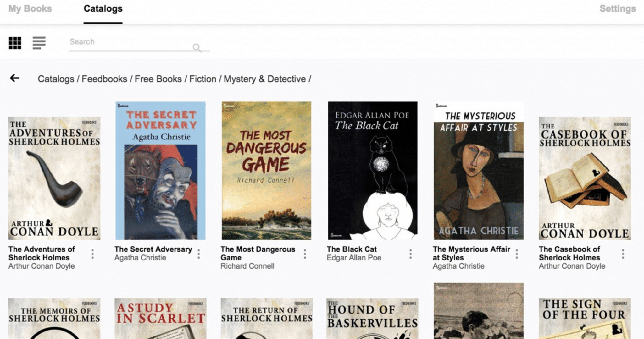Image resolution: width=644 pixels, height=339 pixels.
Task: Click Agatha Christie under Mysterious Affair at Styles
Action: 458,266
